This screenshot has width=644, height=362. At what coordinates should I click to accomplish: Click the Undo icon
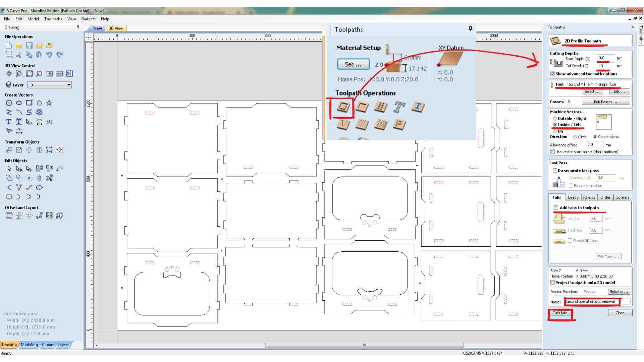click(49, 55)
